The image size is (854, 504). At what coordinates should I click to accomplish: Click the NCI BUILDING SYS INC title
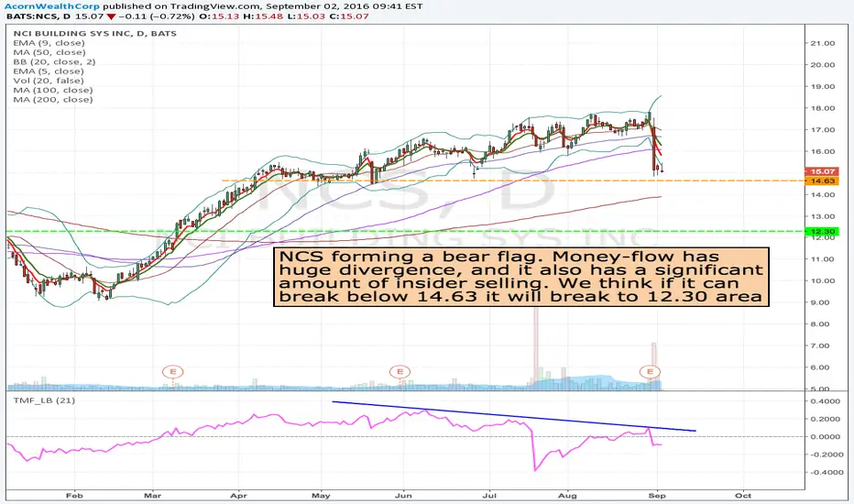pos(94,33)
